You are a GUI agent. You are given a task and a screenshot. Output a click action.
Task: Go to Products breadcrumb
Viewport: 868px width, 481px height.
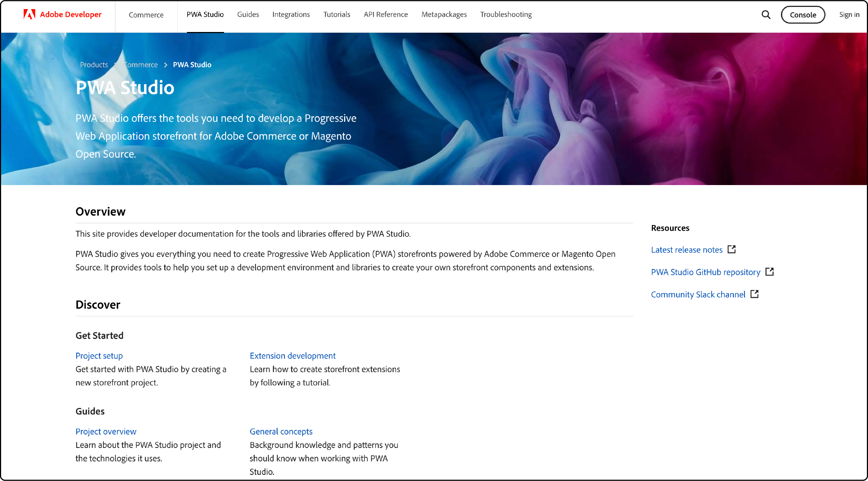click(94, 65)
